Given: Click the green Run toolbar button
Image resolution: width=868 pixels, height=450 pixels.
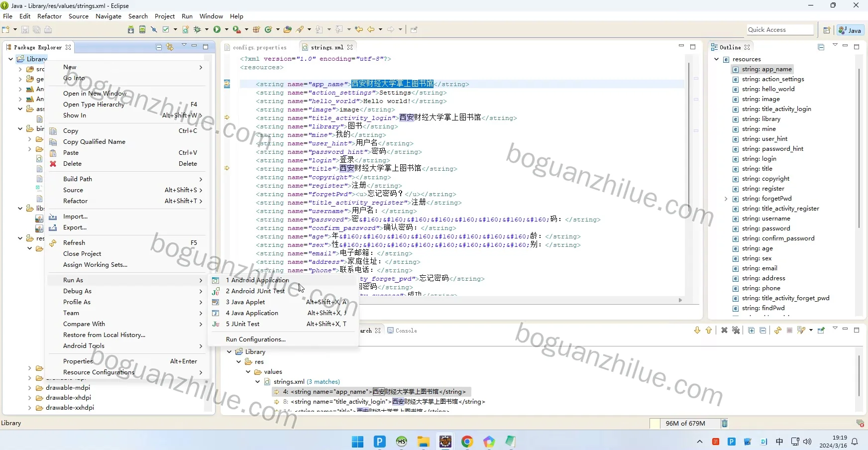Looking at the screenshot, I should click(217, 30).
